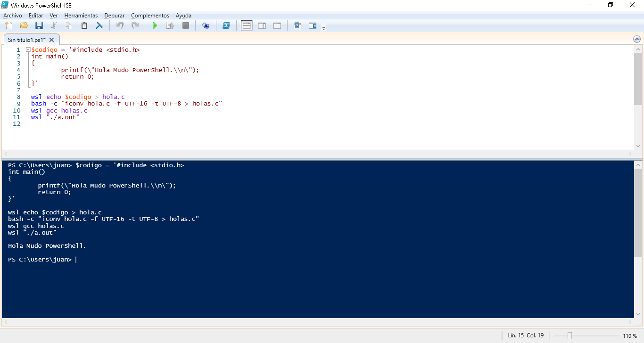The height and width of the screenshot is (343, 644).
Task: Maximize the script pane layout
Action: click(x=277, y=25)
